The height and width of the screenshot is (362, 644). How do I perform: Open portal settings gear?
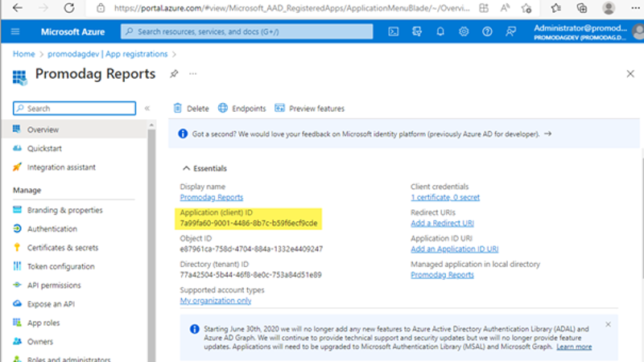(x=464, y=32)
